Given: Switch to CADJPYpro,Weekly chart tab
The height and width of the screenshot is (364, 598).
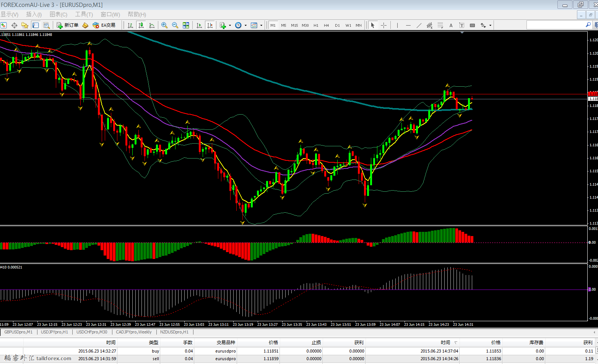Looking at the screenshot, I should [x=134, y=332].
